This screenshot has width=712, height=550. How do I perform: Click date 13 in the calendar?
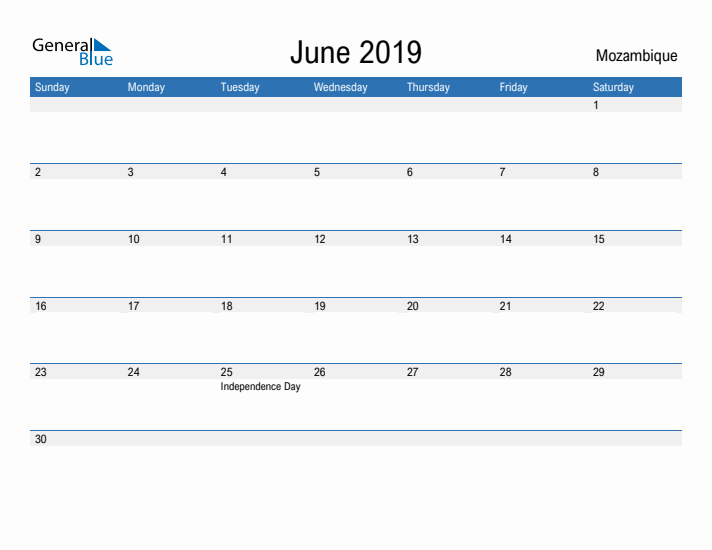click(413, 239)
